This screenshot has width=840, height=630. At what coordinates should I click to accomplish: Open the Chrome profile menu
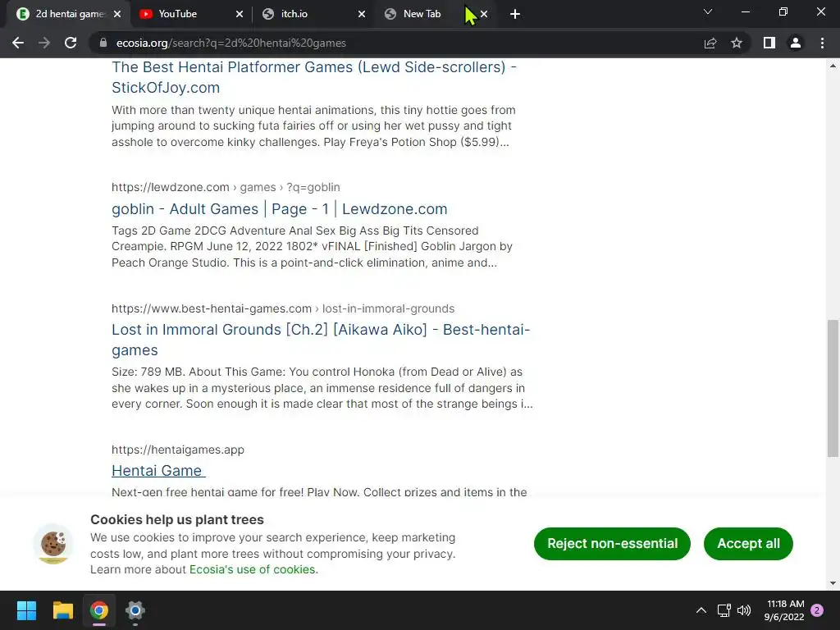[796, 43]
